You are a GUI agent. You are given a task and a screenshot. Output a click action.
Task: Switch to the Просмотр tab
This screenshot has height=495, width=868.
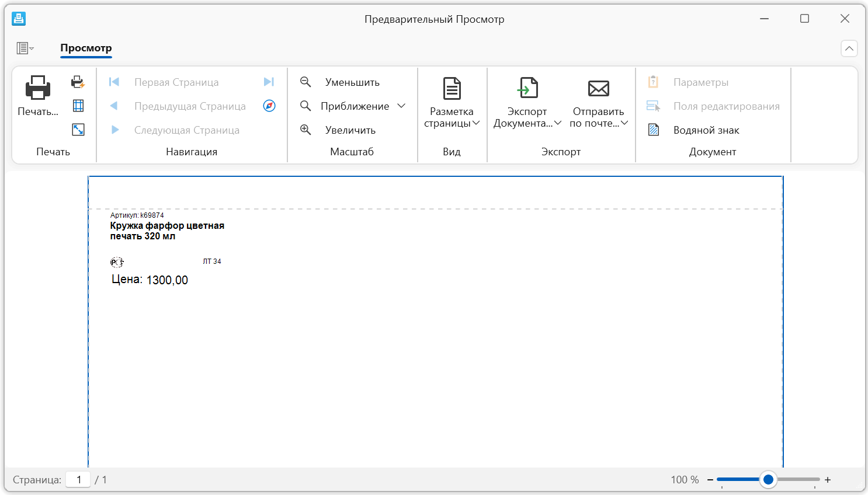[x=86, y=48]
